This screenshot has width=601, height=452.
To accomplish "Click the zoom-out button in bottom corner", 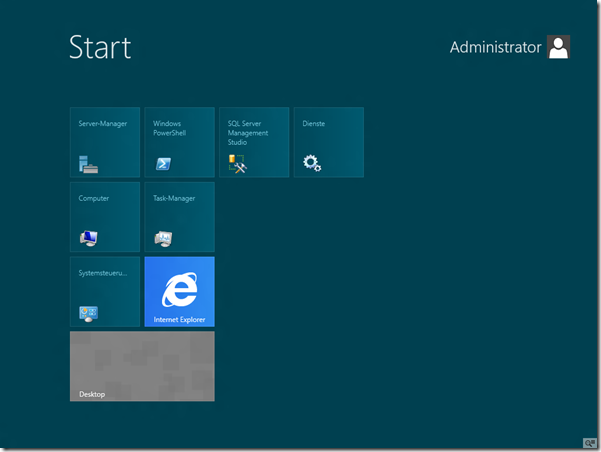I will [590, 443].
